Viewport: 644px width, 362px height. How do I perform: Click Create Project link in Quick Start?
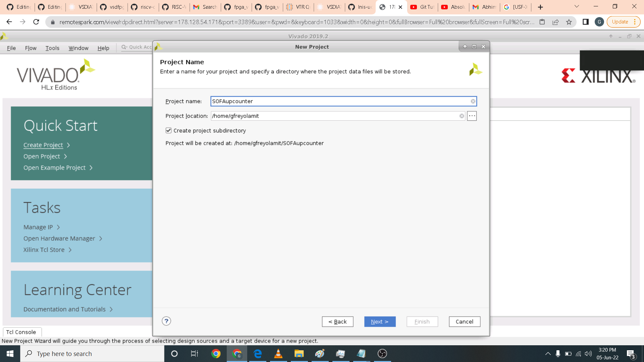(43, 145)
